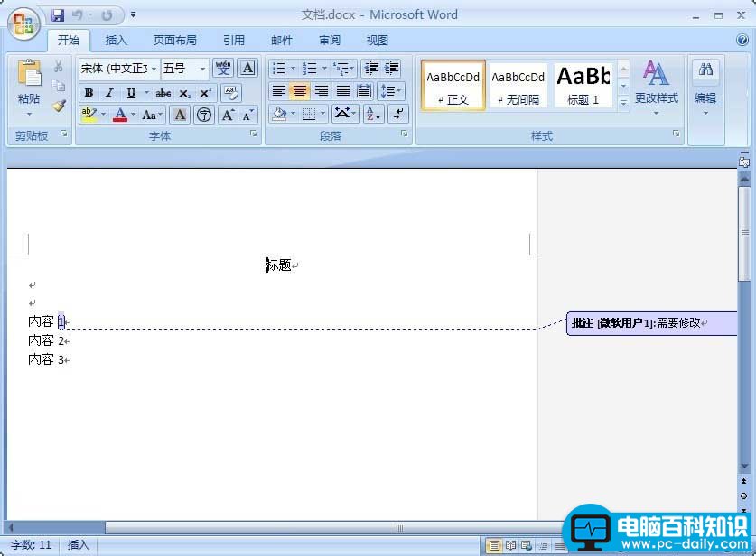This screenshot has width=756, height=556.
Task: Undo the last action
Action: tap(77, 15)
